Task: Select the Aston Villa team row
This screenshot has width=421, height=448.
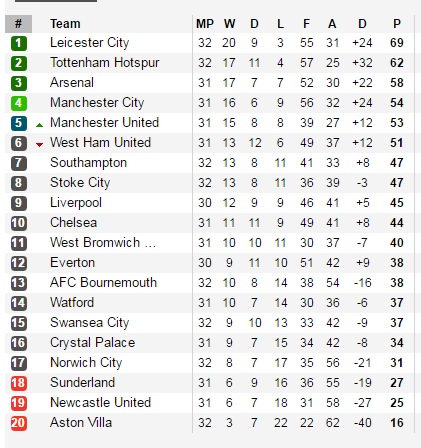Action: [209, 423]
